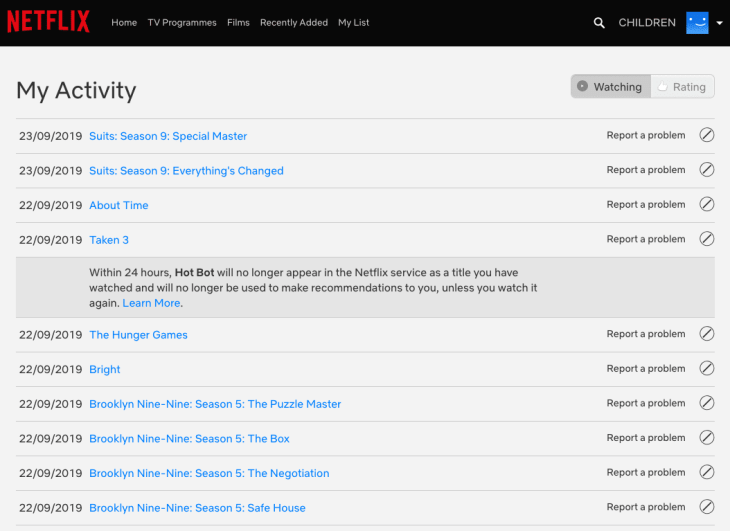Hide Bright from viewing history
Viewport: 730px width, 531px height.
(706, 369)
